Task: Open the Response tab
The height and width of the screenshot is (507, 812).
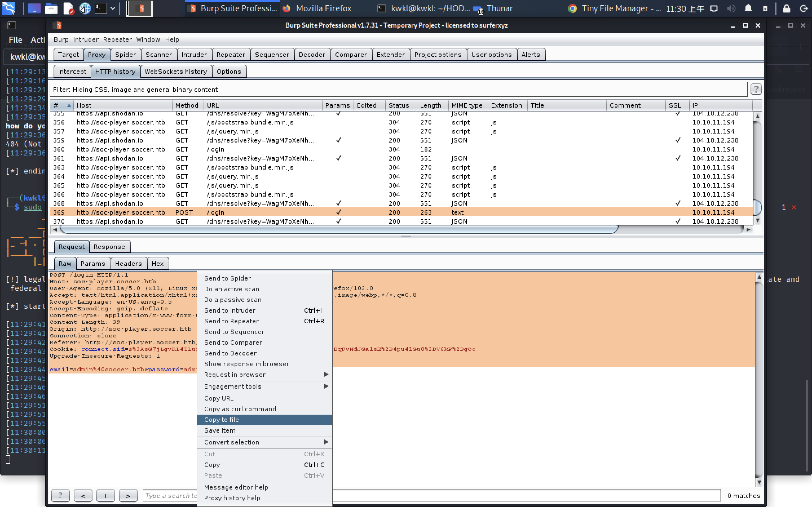Action: (109, 247)
